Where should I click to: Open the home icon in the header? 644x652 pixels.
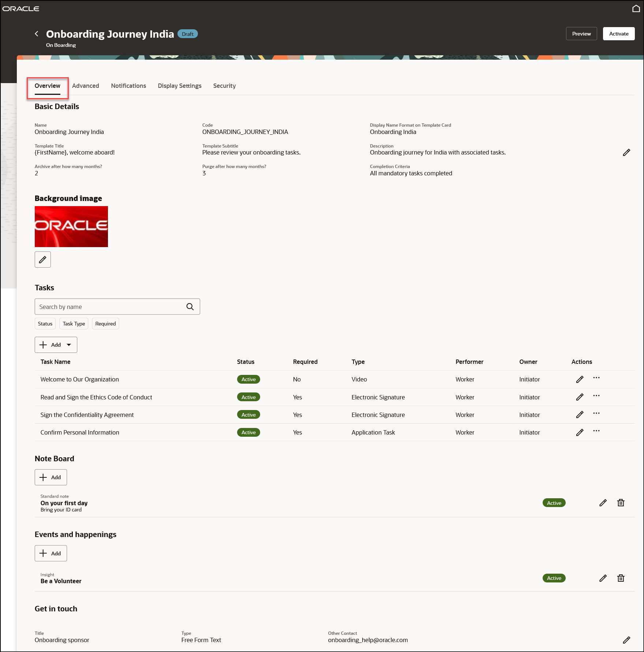pyautogui.click(x=636, y=8)
